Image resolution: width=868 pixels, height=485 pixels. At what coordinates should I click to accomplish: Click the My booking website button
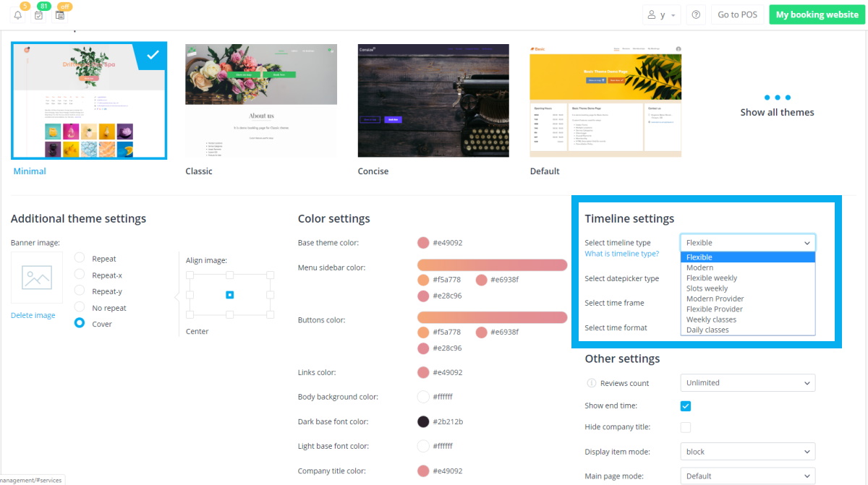point(817,15)
